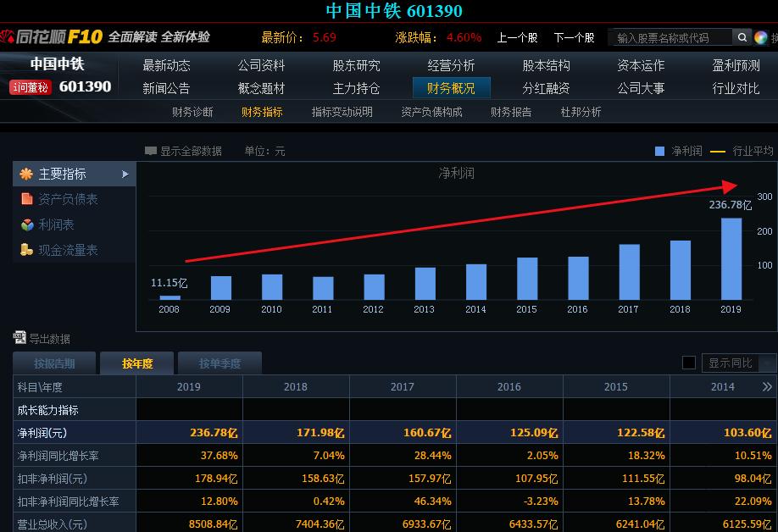This screenshot has width=778, height=532.
Task: Open 资产负债表 from the sidebar
Action: click(x=67, y=199)
